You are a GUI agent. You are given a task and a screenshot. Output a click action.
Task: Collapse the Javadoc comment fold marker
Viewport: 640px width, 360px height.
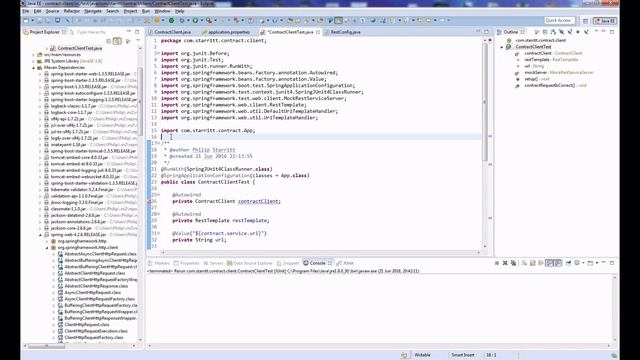[158, 143]
